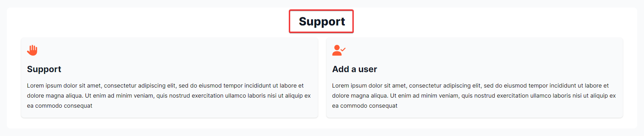Image resolution: width=644 pixels, height=136 pixels.
Task: Click the second text line in Support card
Action: coord(169,95)
